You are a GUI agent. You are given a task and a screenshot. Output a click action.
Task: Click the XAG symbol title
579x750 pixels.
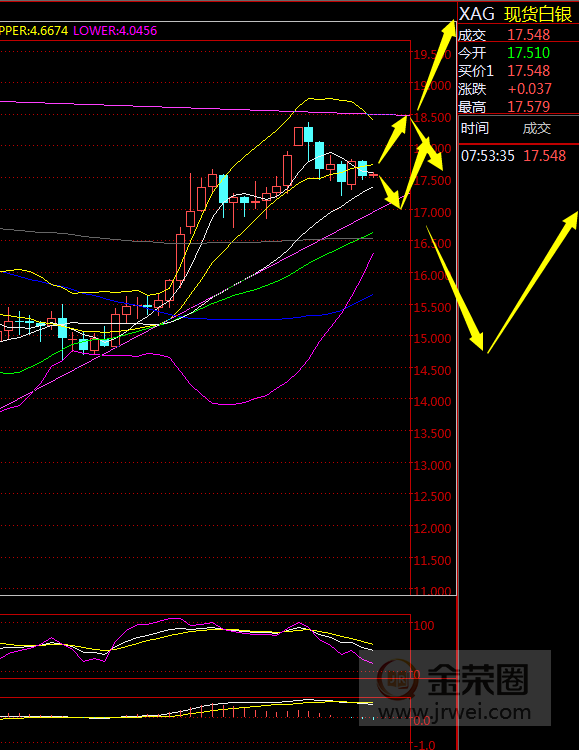click(x=477, y=14)
